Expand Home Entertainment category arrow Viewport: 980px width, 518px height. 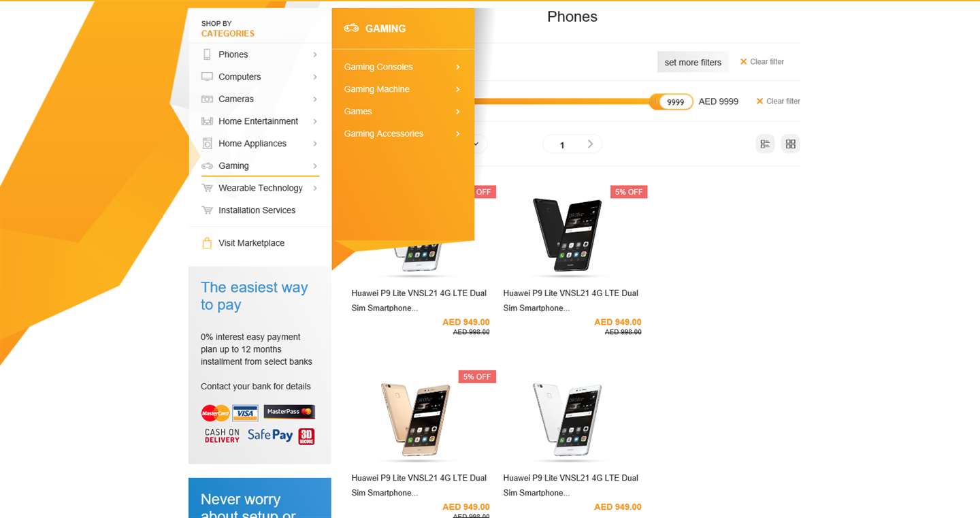coord(315,121)
